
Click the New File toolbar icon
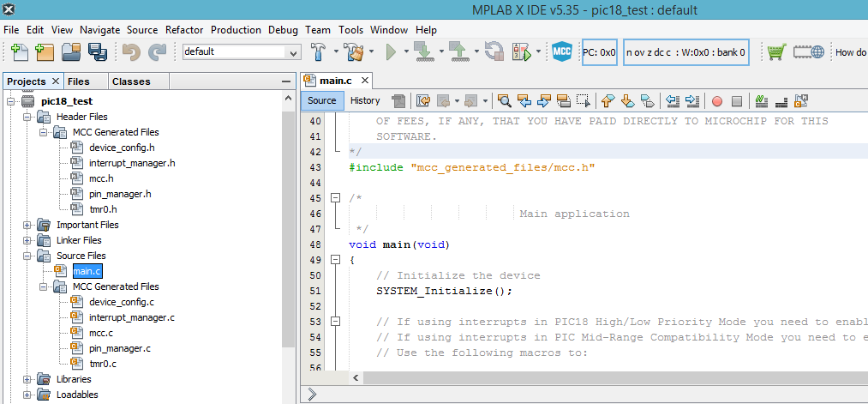point(20,51)
